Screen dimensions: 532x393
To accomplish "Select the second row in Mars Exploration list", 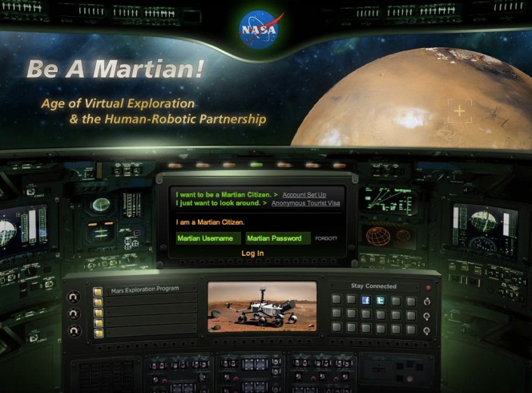I will (144, 302).
